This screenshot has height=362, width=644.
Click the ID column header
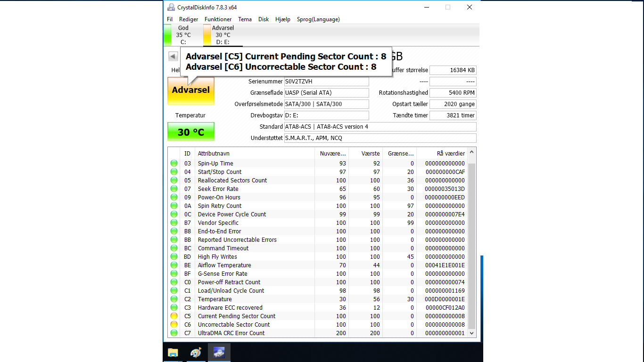(x=188, y=154)
